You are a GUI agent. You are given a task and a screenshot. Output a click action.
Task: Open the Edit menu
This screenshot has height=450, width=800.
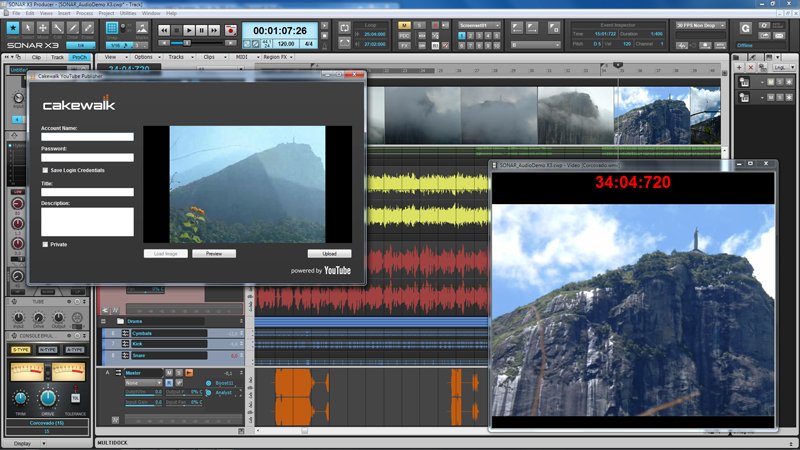click(x=30, y=13)
